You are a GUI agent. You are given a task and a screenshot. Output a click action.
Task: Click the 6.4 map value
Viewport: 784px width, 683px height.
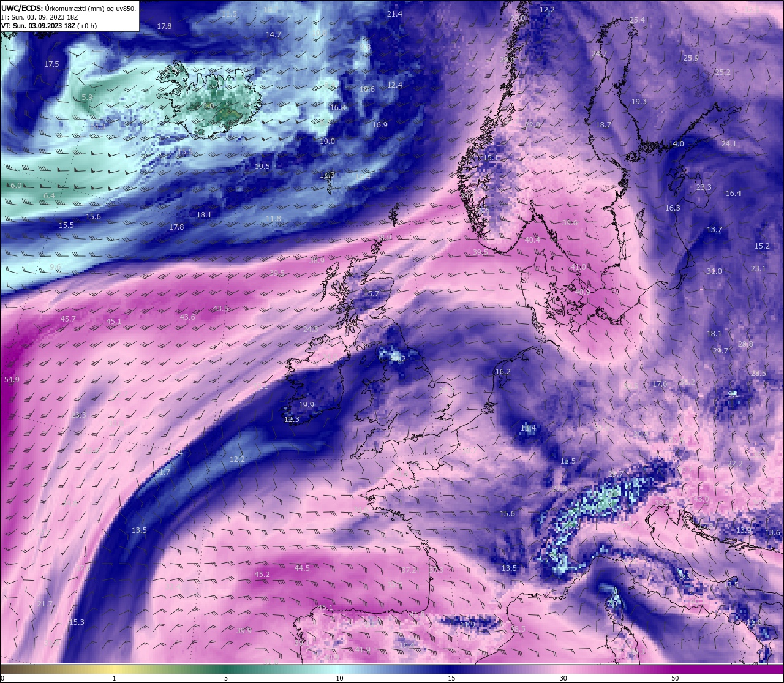pos(49,196)
